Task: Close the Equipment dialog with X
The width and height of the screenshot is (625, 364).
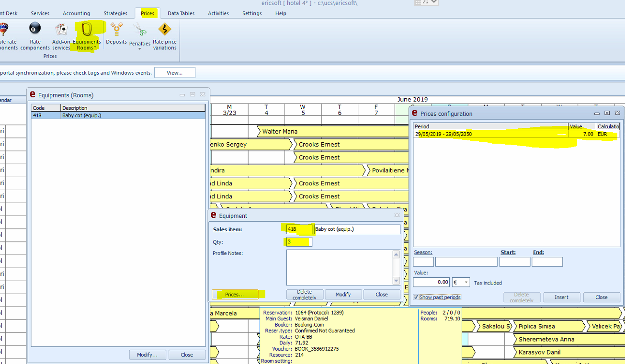Action: pos(397,216)
